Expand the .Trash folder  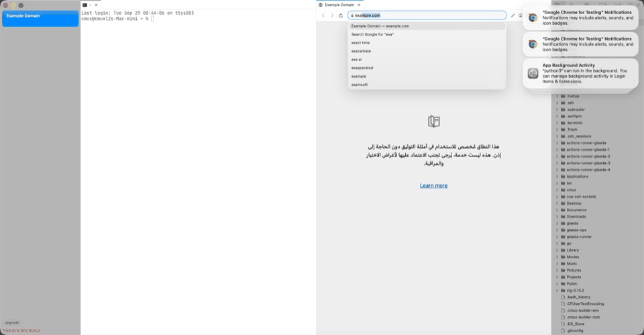(557, 130)
